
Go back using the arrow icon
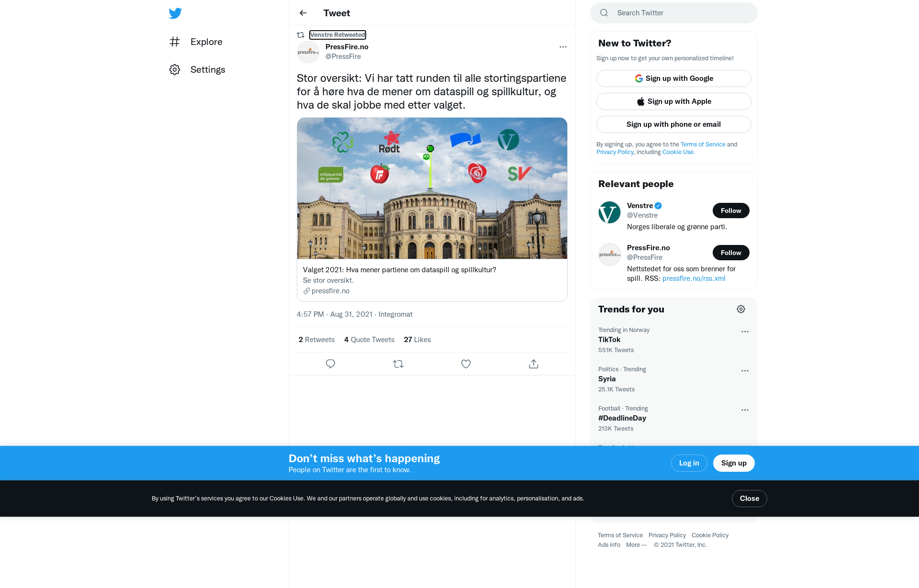pyautogui.click(x=303, y=13)
